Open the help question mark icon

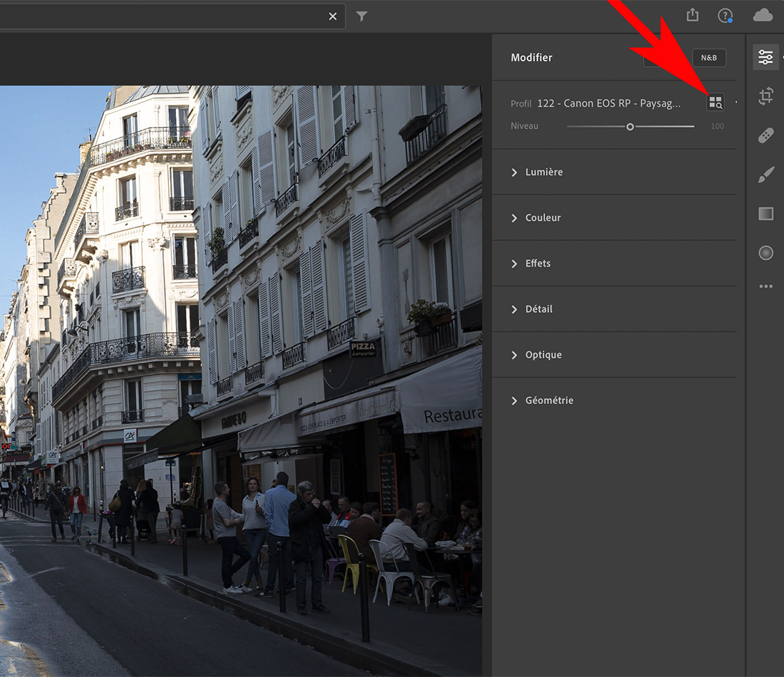pyautogui.click(x=725, y=16)
